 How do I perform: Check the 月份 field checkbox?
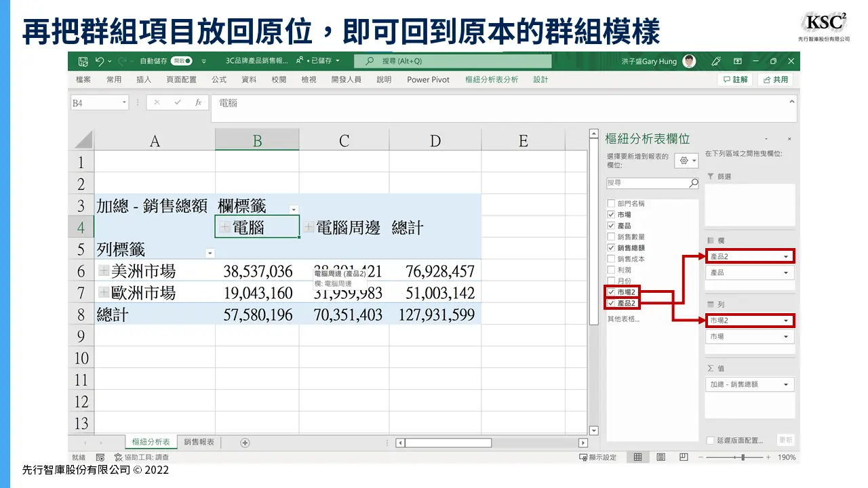point(611,281)
